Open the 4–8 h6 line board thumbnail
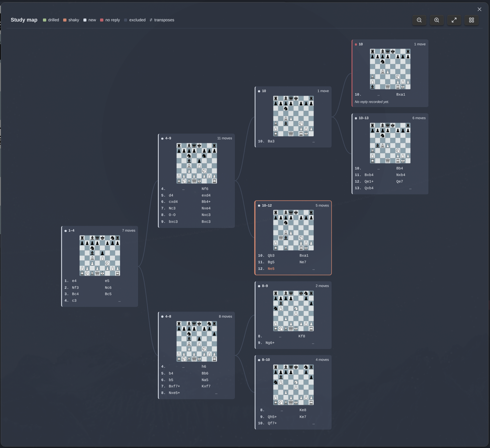This screenshot has height=448, width=490. (x=197, y=341)
